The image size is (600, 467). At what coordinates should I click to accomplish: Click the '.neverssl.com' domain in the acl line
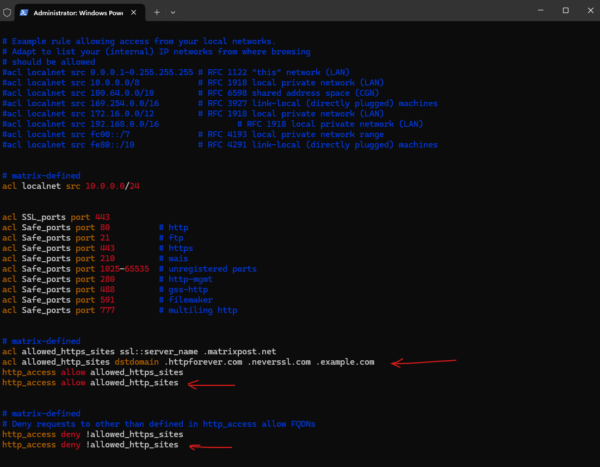pos(279,362)
